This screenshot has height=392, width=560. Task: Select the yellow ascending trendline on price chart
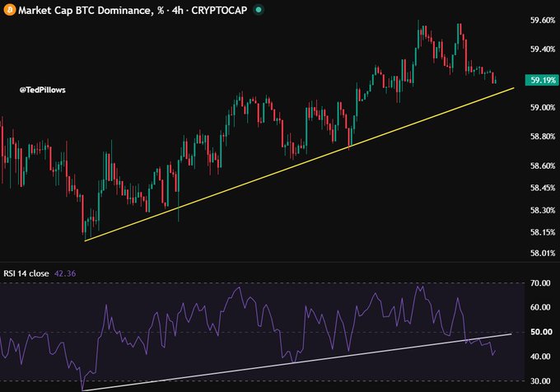click(299, 164)
